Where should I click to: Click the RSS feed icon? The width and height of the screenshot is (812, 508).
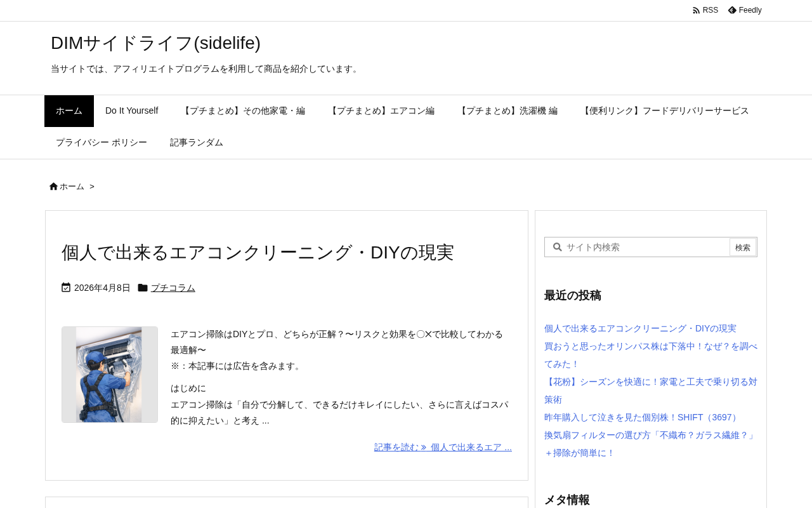pos(696,10)
